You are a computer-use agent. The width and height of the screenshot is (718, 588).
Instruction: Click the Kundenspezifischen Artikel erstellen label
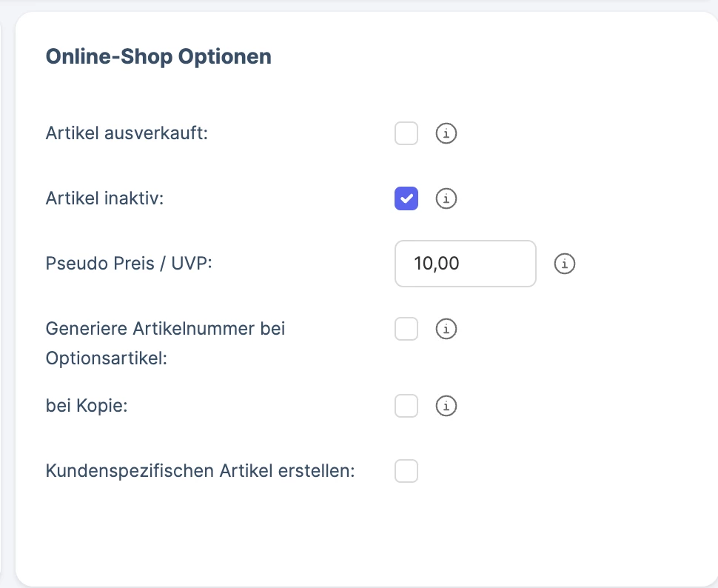201,471
